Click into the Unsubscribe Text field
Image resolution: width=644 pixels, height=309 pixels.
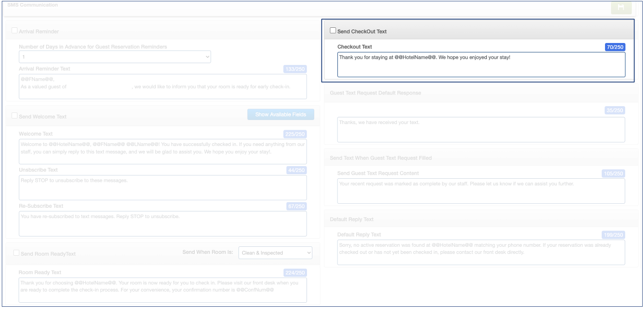coord(162,187)
